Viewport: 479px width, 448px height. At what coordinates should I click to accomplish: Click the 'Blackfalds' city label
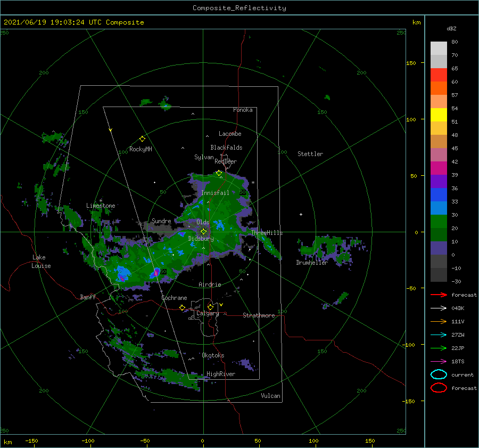point(226,148)
